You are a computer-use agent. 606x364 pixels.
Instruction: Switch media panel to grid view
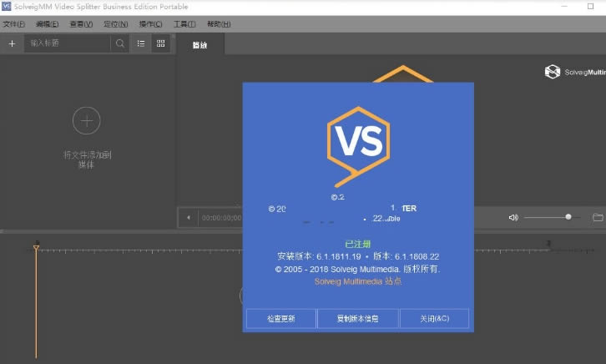tap(161, 43)
